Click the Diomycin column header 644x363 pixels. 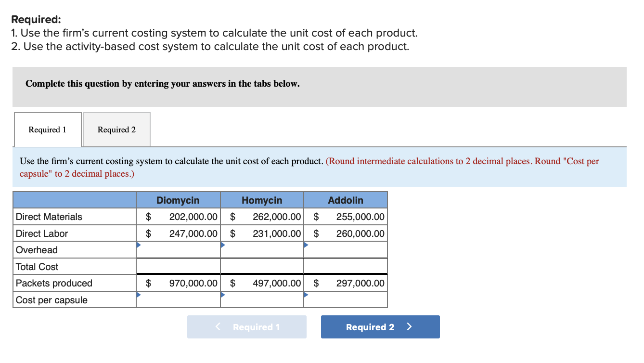coord(178,200)
